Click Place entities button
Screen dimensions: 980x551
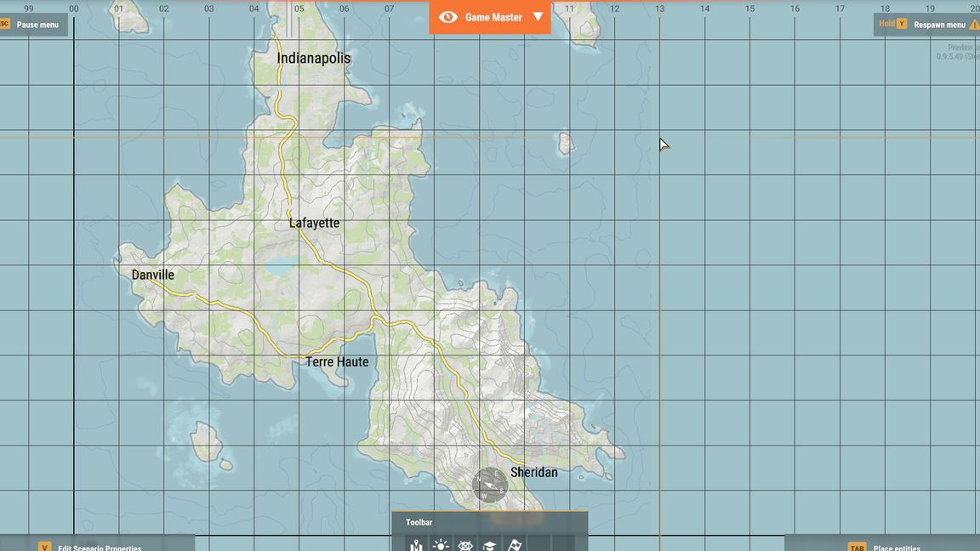[x=895, y=546]
